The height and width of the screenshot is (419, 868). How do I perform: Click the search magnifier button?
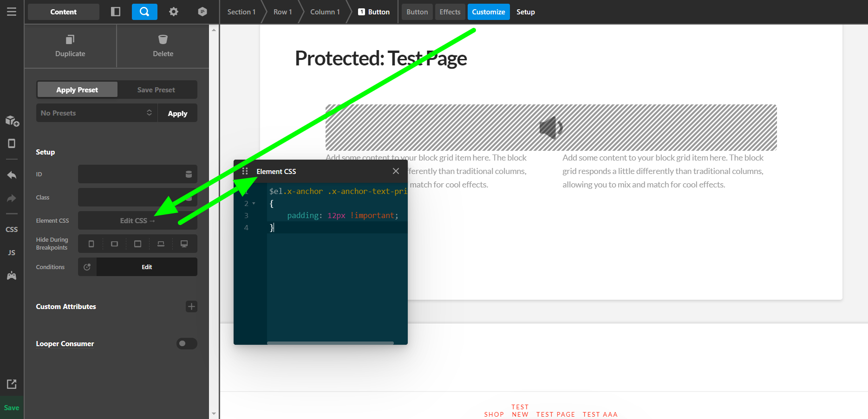tap(144, 12)
